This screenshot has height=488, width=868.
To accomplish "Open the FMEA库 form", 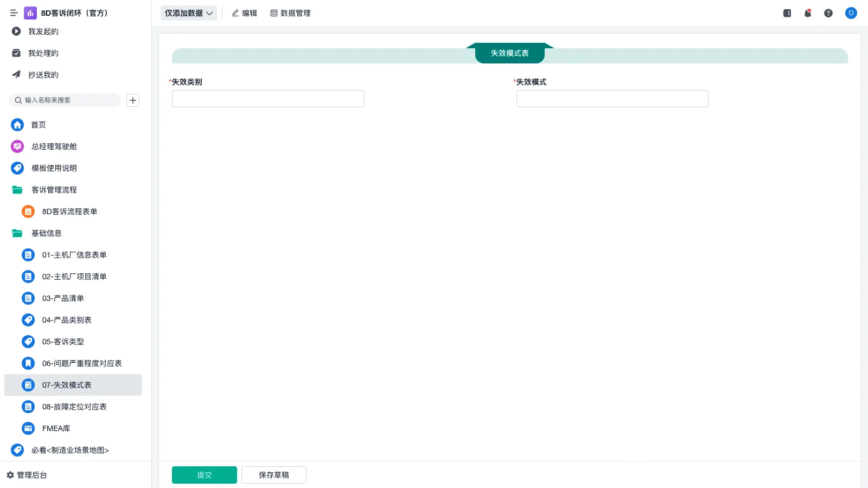I will pyautogui.click(x=56, y=428).
